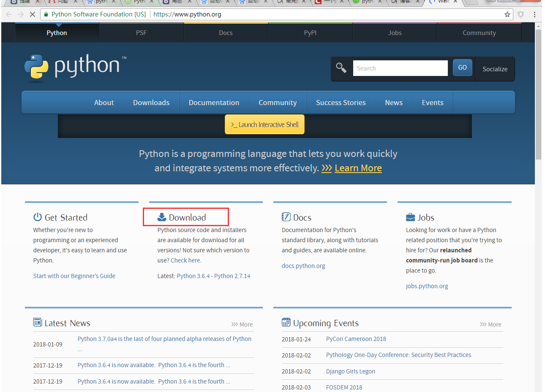Screen dimensions: 545x392
Task: Click the 2018-01-24 event date
Action: tap(296, 339)
